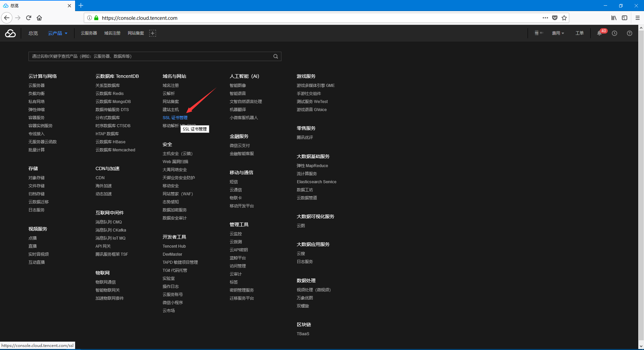This screenshot has width=644, height=350.
Task: Open 云监控 management tool link
Action: (236, 234)
